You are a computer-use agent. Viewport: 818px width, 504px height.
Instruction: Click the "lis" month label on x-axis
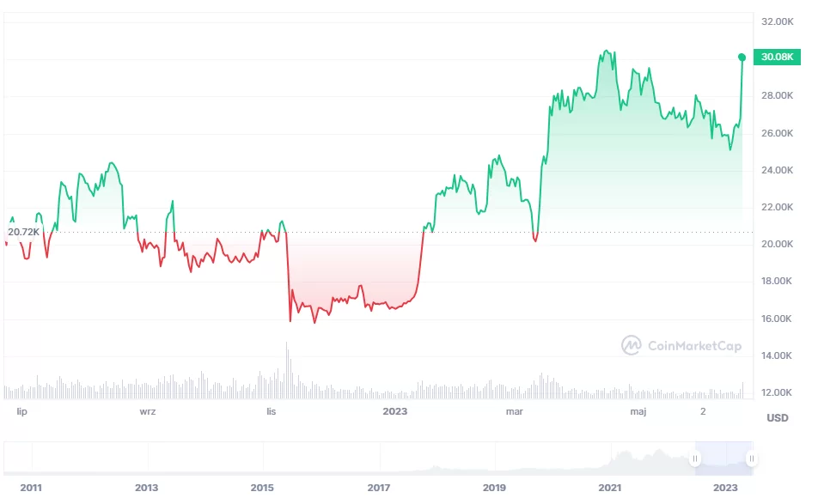(x=272, y=412)
